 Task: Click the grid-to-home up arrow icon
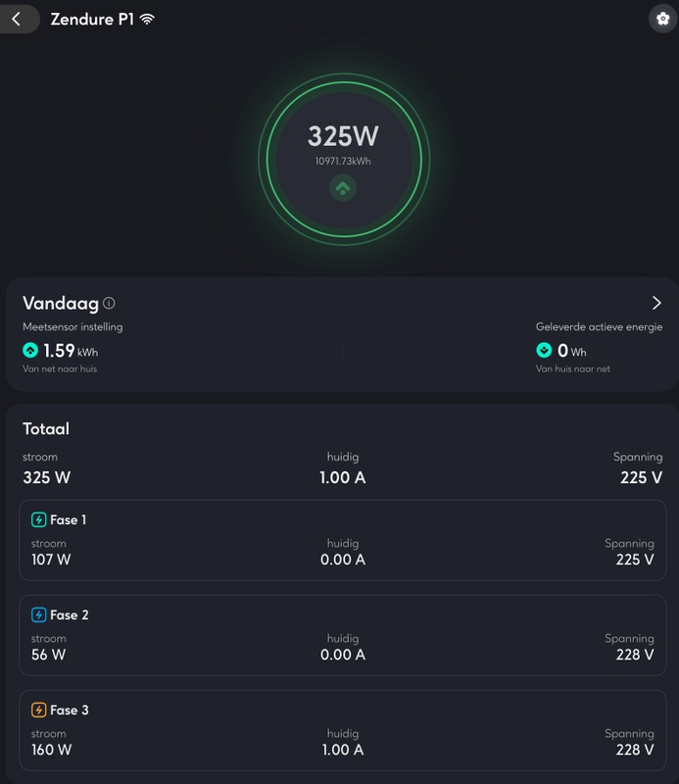[x=30, y=350]
